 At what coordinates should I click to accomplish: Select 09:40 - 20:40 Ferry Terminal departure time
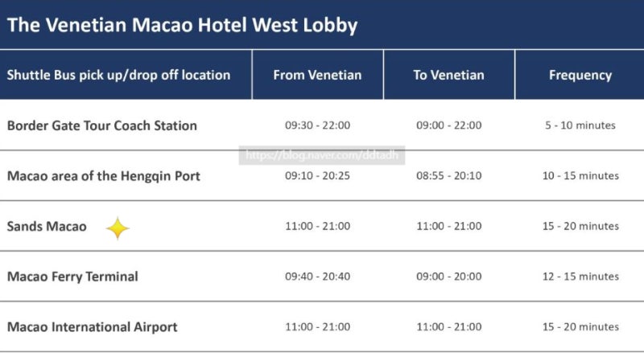[317, 277]
